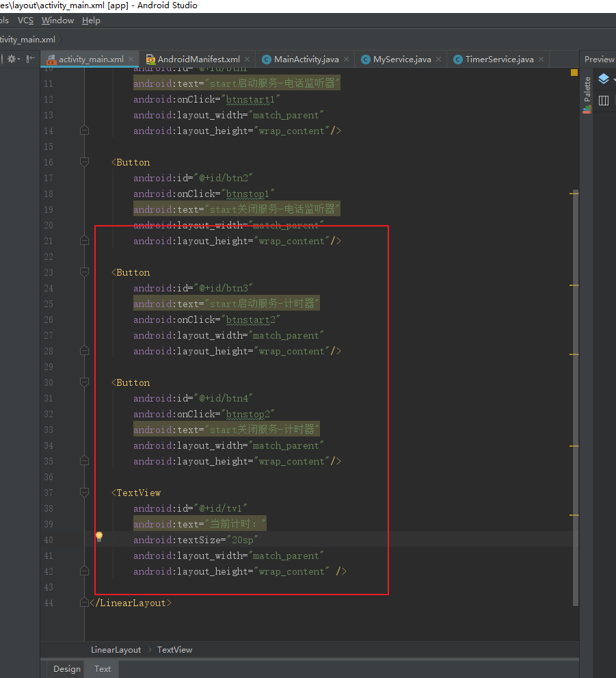Viewport: 616px width, 678px height.
Task: Click the TextView breadcrumb
Action: (x=174, y=649)
